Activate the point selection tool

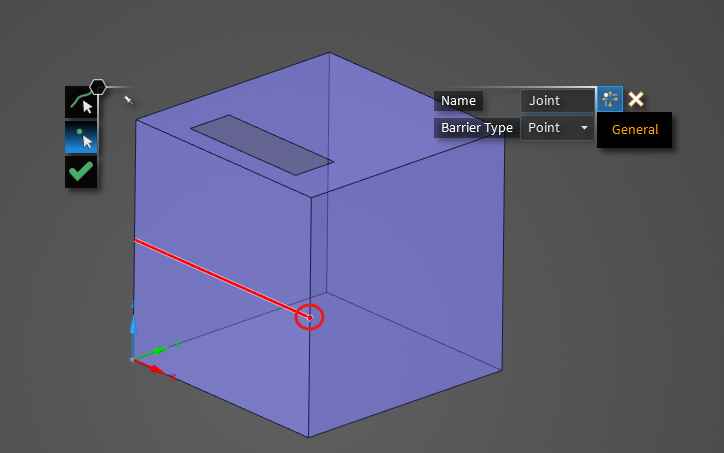tap(81, 137)
